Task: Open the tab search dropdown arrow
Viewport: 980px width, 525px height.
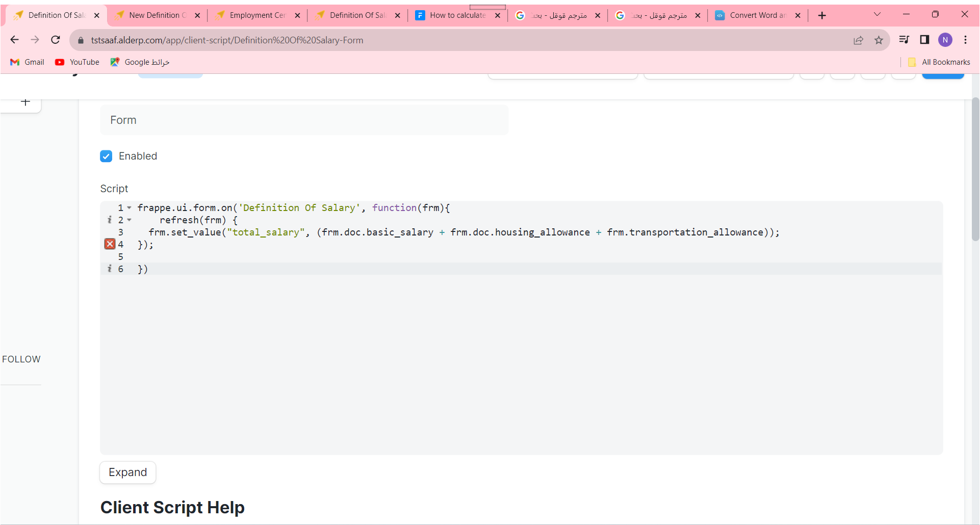Action: [x=877, y=15]
